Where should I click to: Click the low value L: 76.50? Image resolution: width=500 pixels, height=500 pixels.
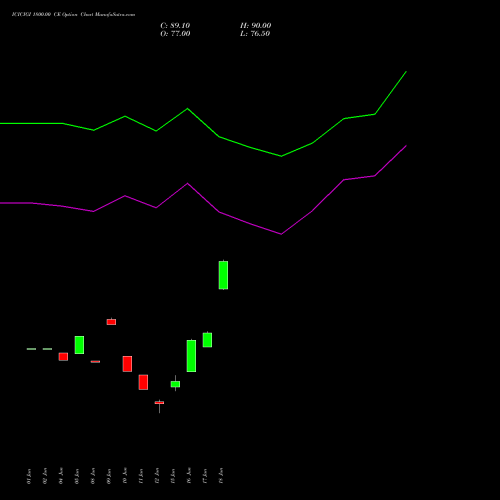click(x=255, y=34)
